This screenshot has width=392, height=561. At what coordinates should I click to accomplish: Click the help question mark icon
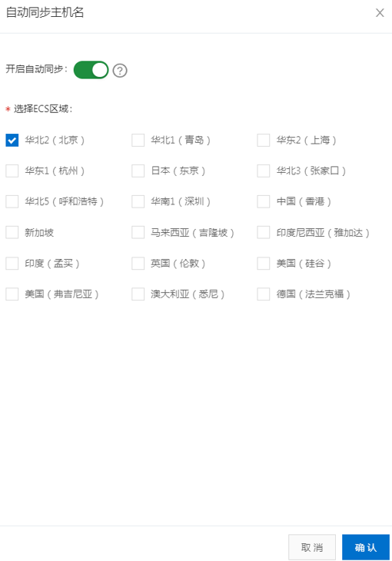pyautogui.click(x=120, y=71)
